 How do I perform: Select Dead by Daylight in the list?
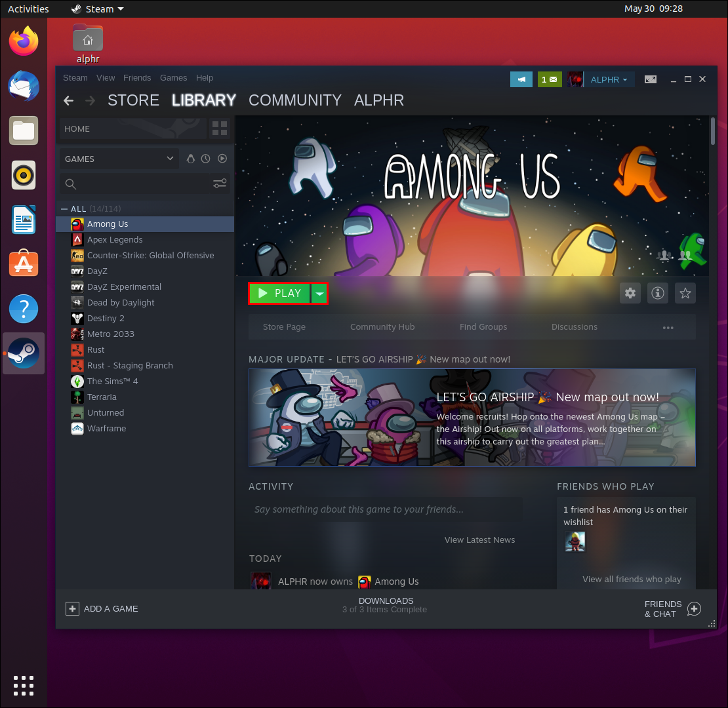(145, 302)
